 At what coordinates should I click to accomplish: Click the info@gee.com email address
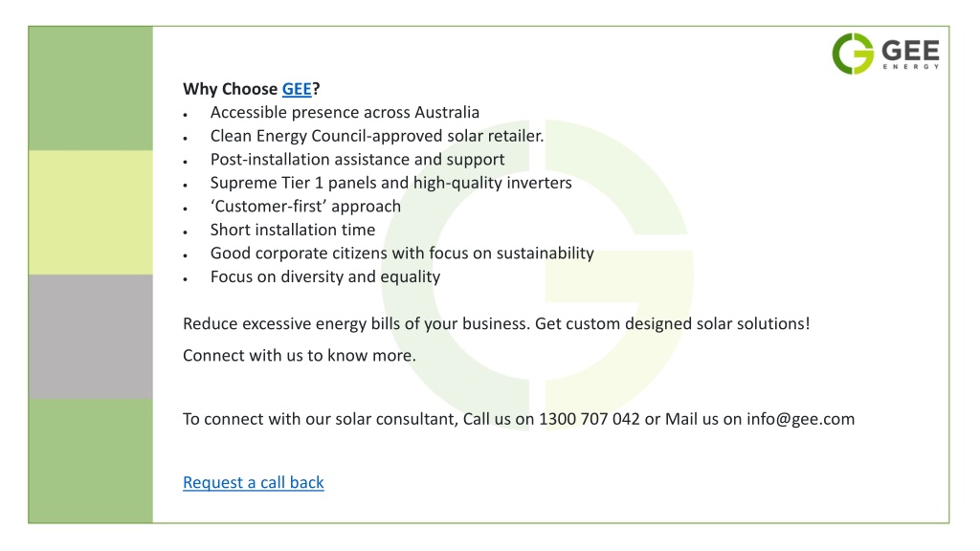click(801, 419)
